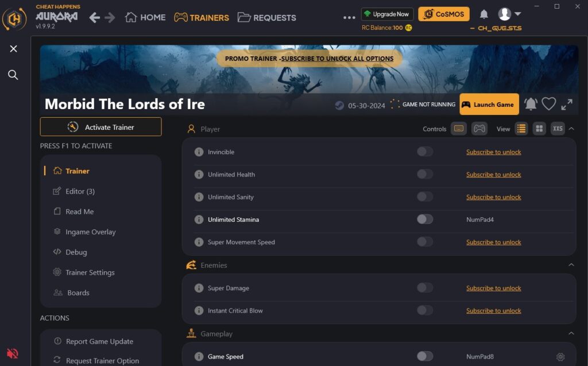Select gamepad controls icon

[x=479, y=128]
